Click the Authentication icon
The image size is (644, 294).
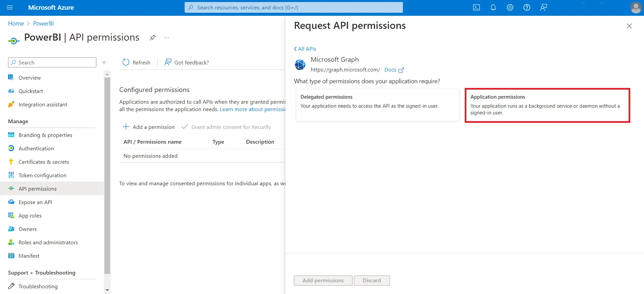pos(11,148)
